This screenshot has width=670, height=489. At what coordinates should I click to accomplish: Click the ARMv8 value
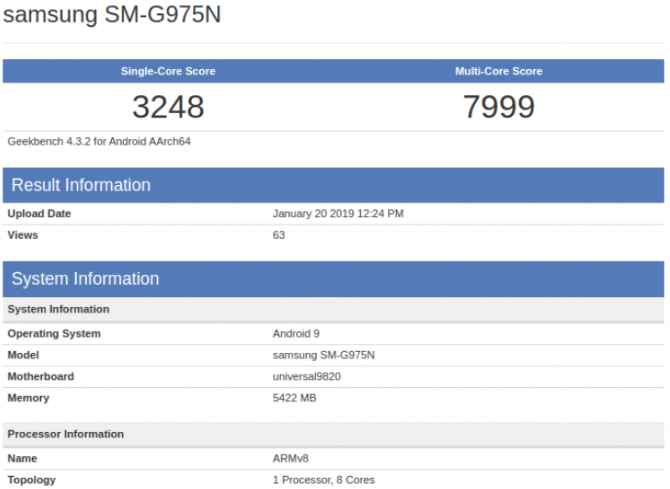(291, 459)
